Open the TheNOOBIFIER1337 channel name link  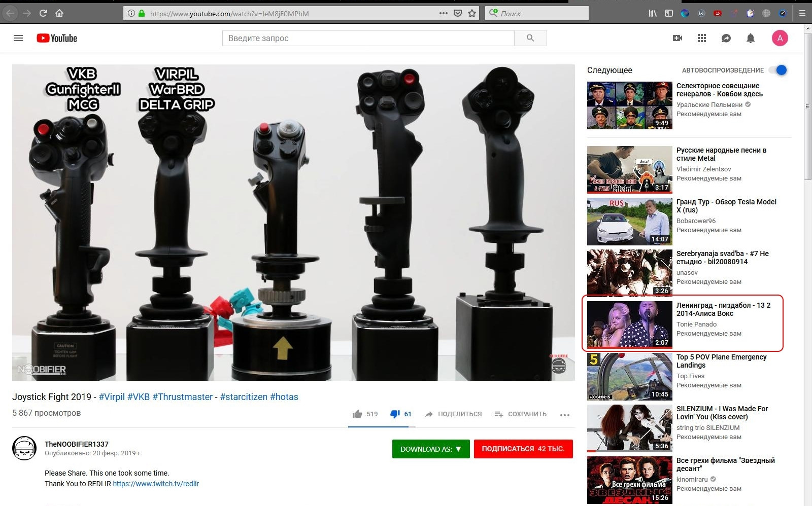pos(77,444)
